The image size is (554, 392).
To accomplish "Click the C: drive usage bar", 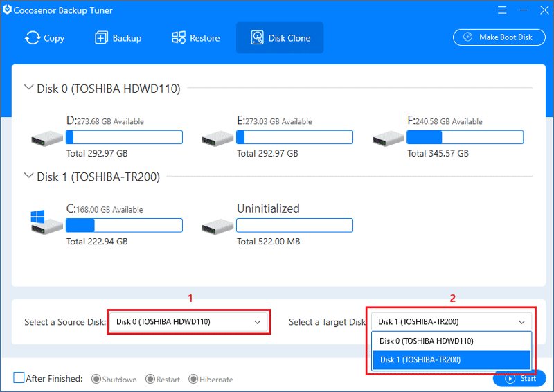I will tap(125, 225).
